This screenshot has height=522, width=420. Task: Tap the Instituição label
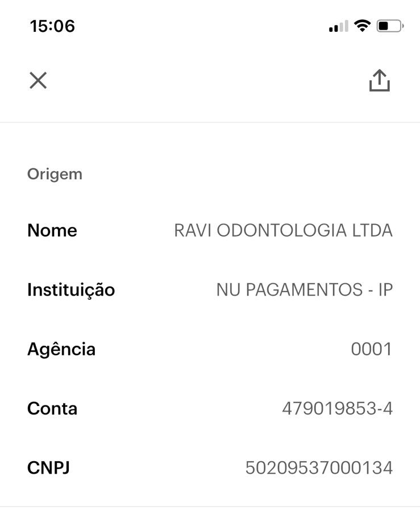[71, 289]
